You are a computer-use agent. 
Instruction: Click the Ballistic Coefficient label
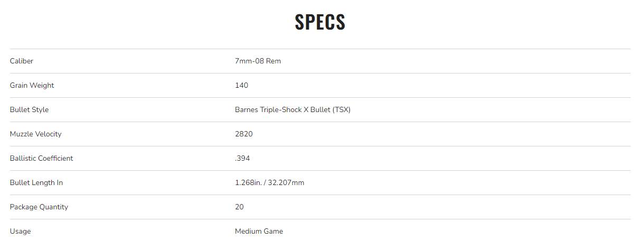(x=41, y=159)
